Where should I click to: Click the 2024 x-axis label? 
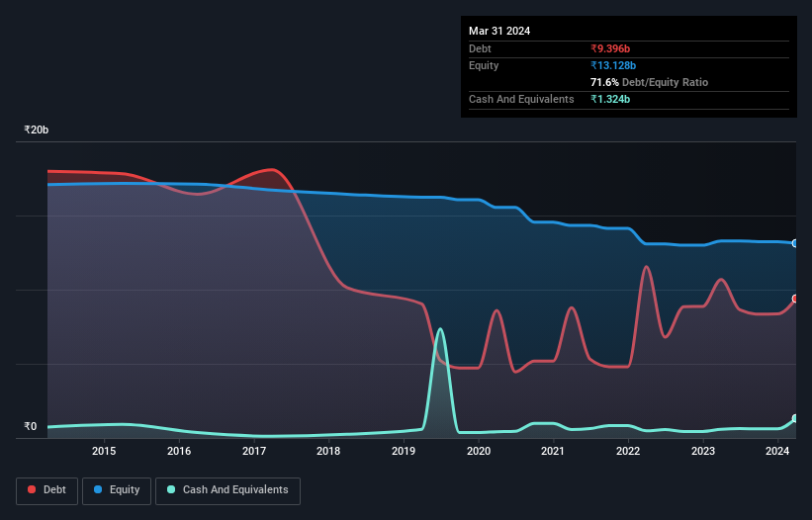(x=777, y=451)
